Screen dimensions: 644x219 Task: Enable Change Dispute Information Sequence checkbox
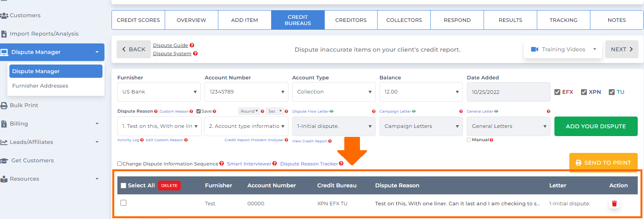click(120, 164)
